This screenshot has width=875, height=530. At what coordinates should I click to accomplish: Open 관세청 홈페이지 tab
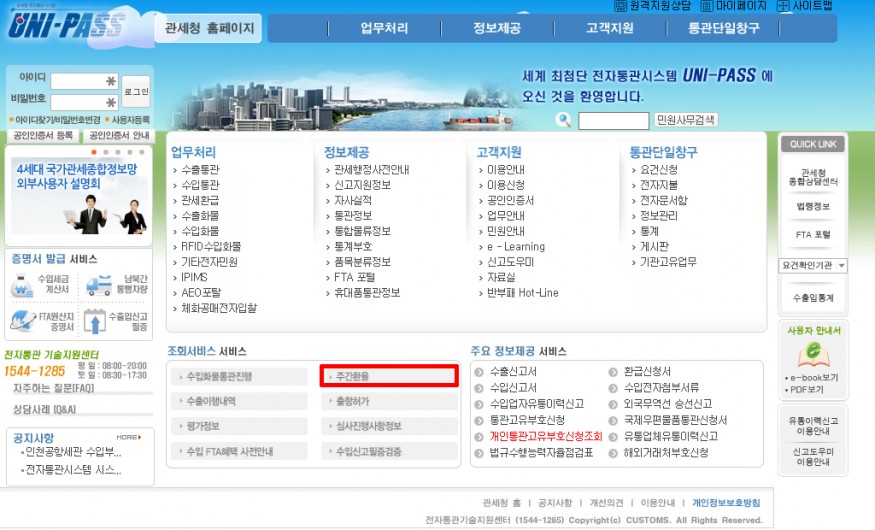tap(209, 28)
